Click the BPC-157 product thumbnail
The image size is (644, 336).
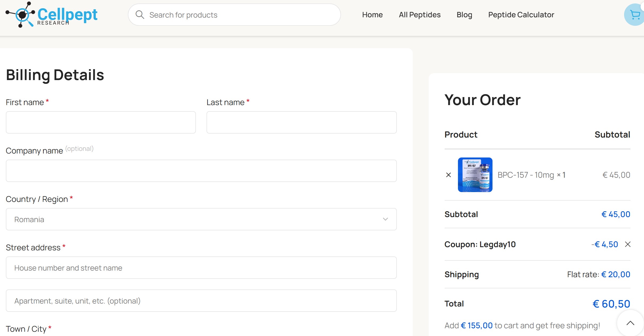click(x=475, y=175)
